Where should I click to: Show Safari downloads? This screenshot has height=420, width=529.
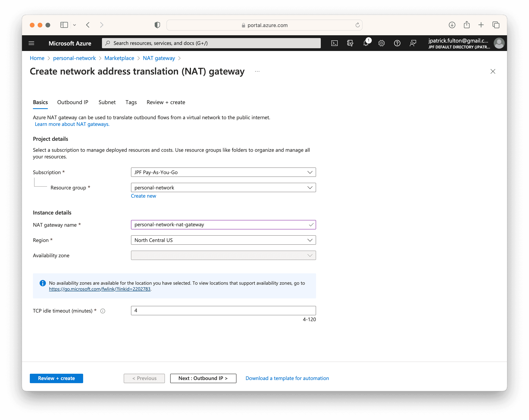pos(452,25)
